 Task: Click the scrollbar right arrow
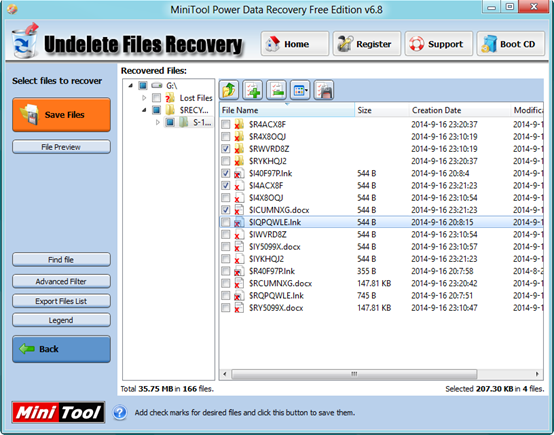pos(537,374)
